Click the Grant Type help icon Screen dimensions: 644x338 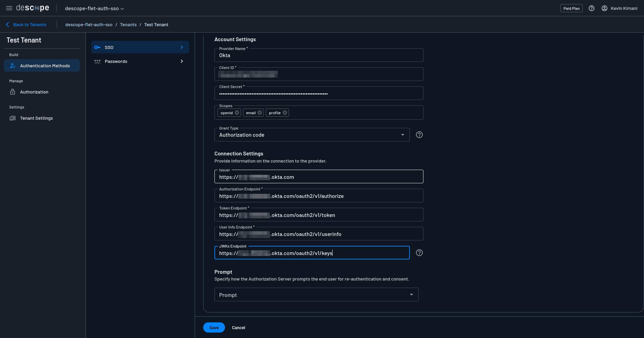[x=419, y=135]
